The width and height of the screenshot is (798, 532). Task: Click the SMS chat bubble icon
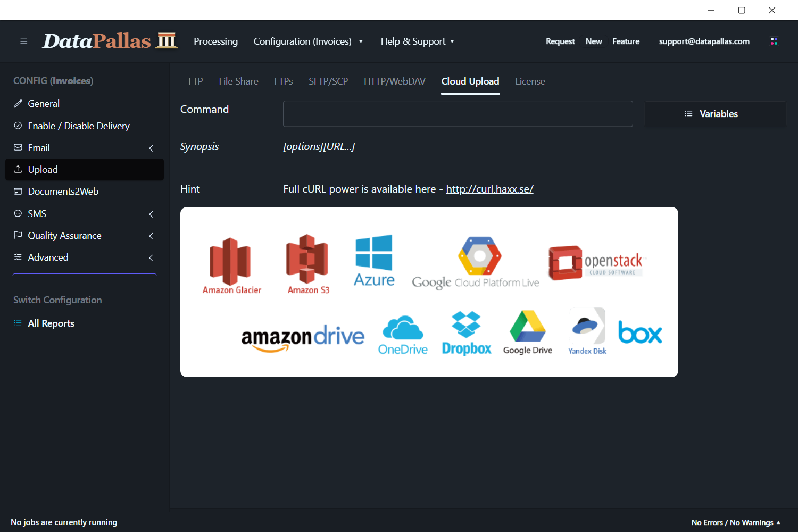pos(18,213)
